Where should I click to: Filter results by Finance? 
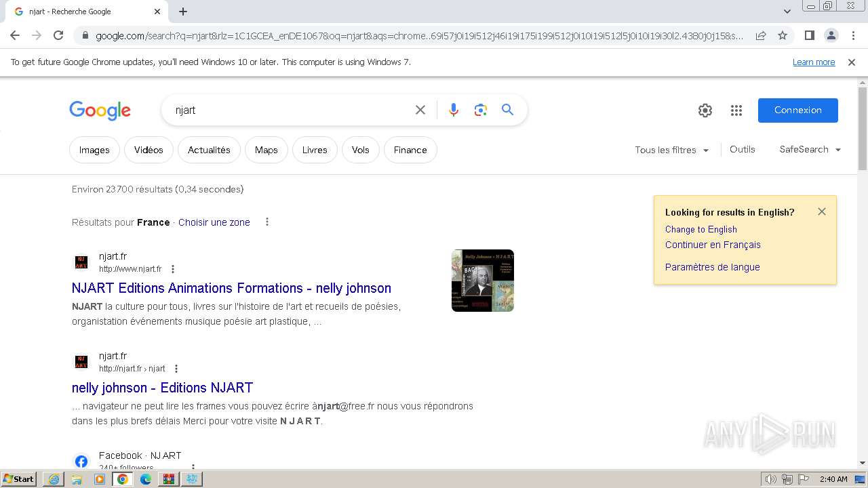click(410, 150)
